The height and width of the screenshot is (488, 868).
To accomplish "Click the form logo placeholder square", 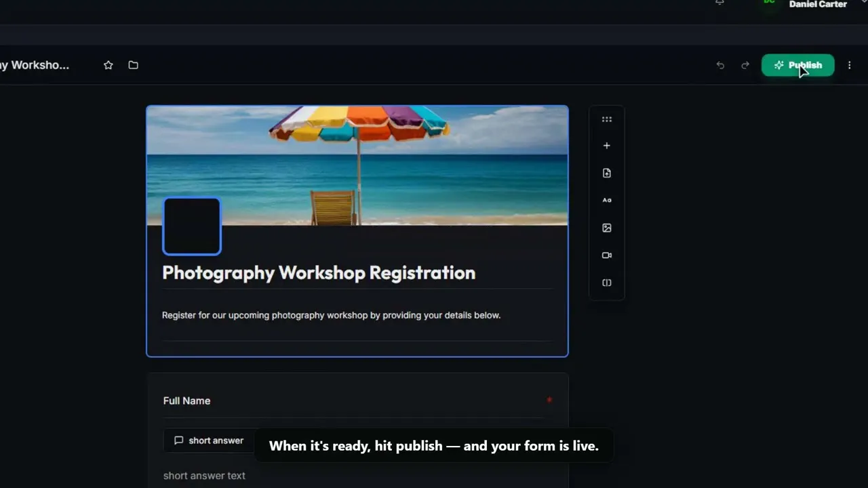I will pyautogui.click(x=192, y=226).
